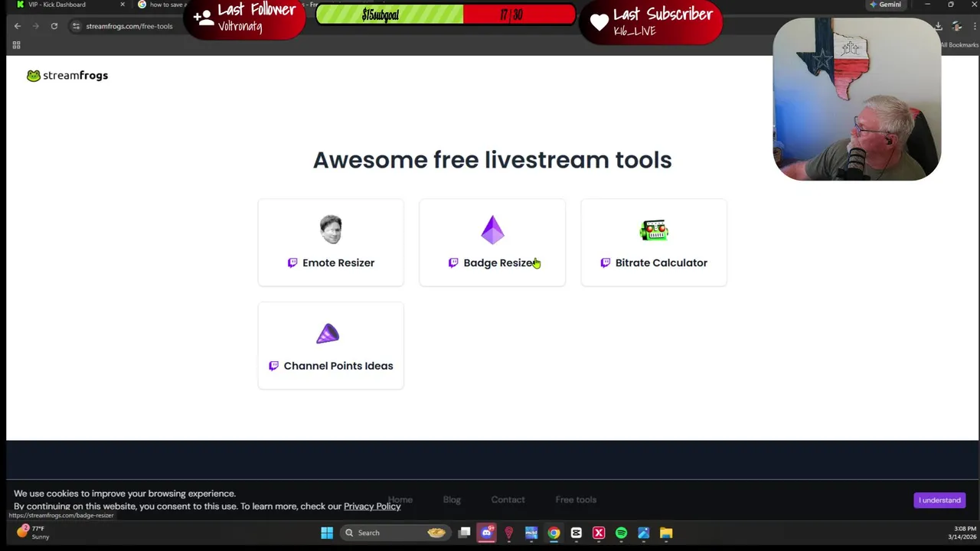The width and height of the screenshot is (980, 551).
Task: Open the Emote Resizer face image
Action: pyautogui.click(x=331, y=230)
